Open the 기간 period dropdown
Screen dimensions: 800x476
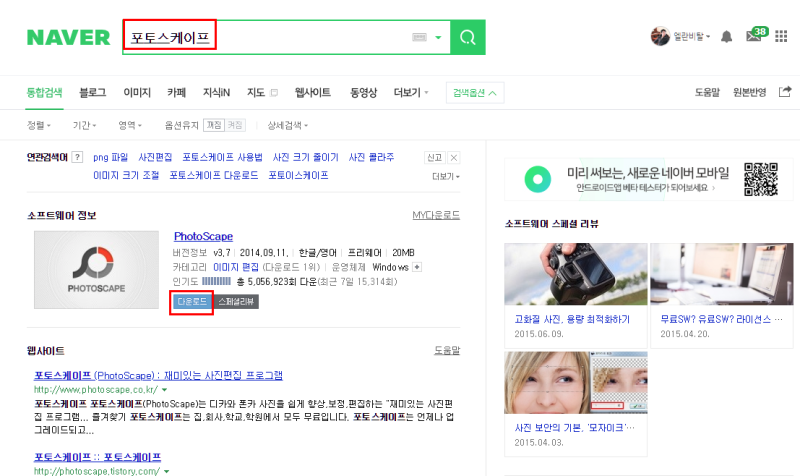click(x=84, y=125)
